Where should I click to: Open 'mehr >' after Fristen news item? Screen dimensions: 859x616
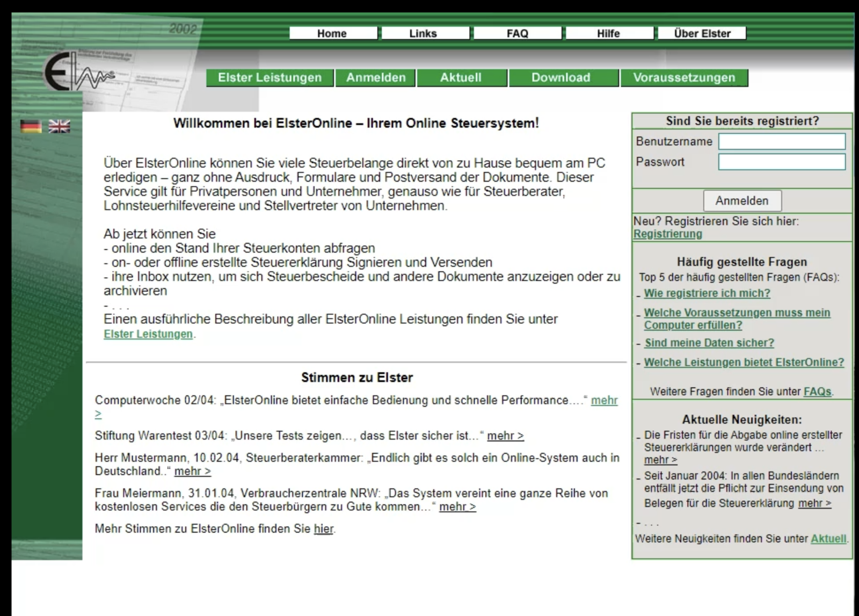pyautogui.click(x=660, y=460)
